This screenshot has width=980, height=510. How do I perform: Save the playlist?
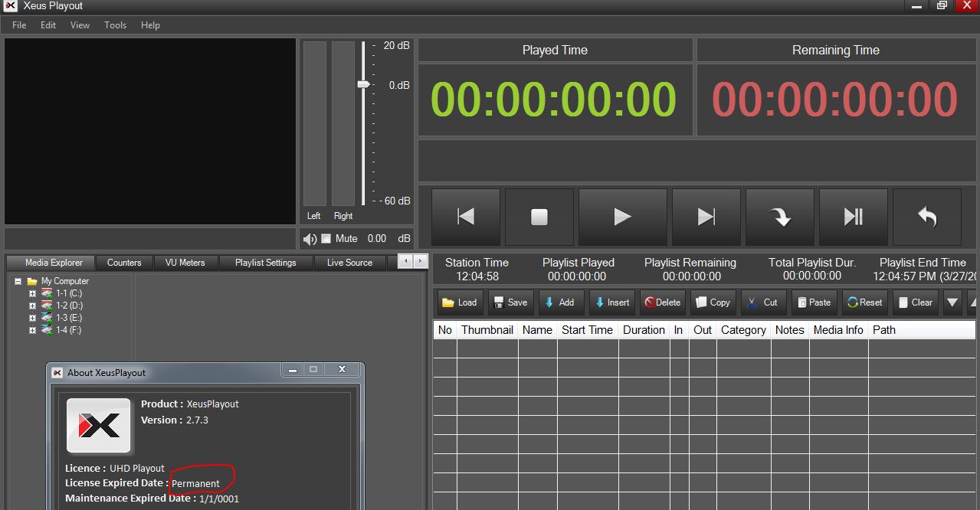point(510,302)
